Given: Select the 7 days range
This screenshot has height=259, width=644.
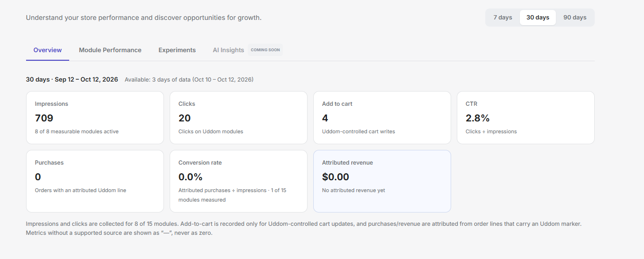Looking at the screenshot, I should [x=502, y=18].
